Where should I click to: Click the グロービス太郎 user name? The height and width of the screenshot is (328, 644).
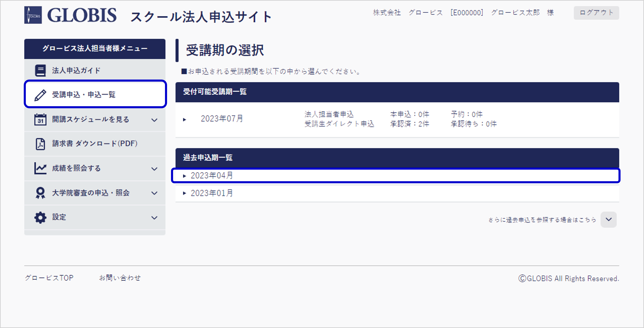coord(515,12)
